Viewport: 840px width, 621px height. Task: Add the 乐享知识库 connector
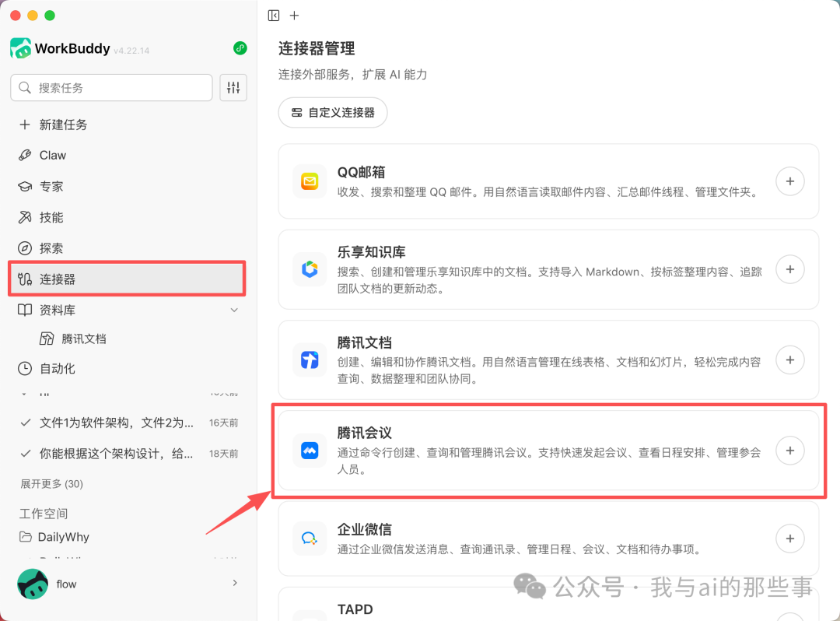(789, 269)
